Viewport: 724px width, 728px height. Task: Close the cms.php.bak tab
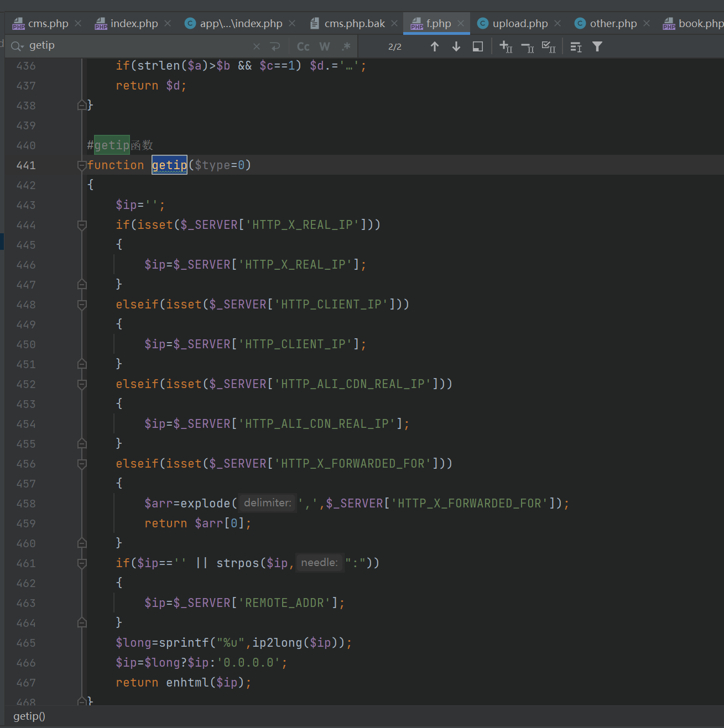pos(394,23)
